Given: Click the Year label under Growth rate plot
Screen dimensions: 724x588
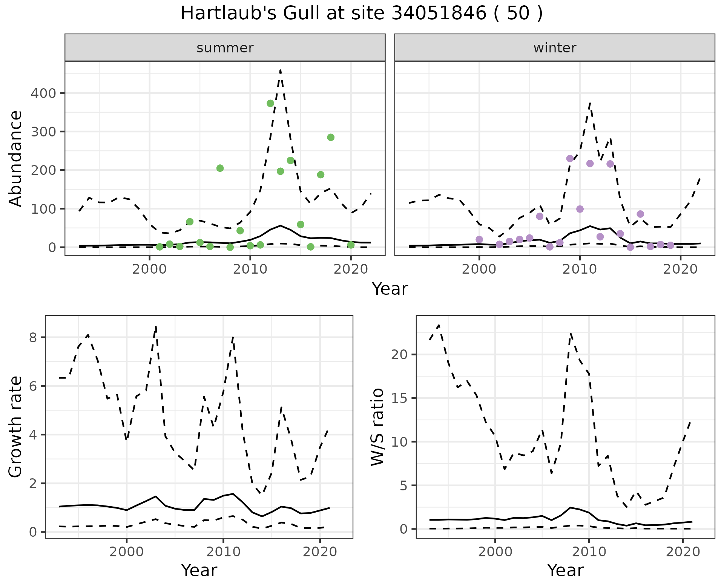Looking at the screenshot, I should coord(199,570).
